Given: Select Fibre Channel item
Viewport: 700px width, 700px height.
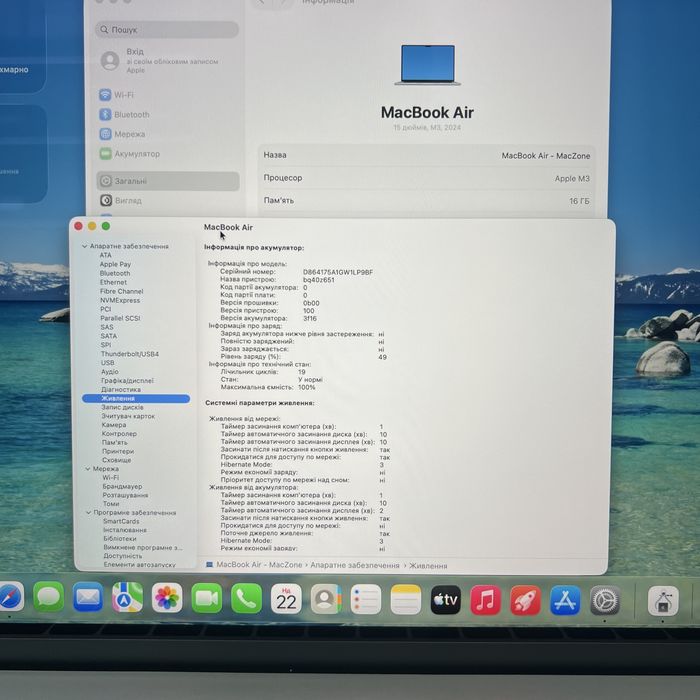Looking at the screenshot, I should point(121,291).
